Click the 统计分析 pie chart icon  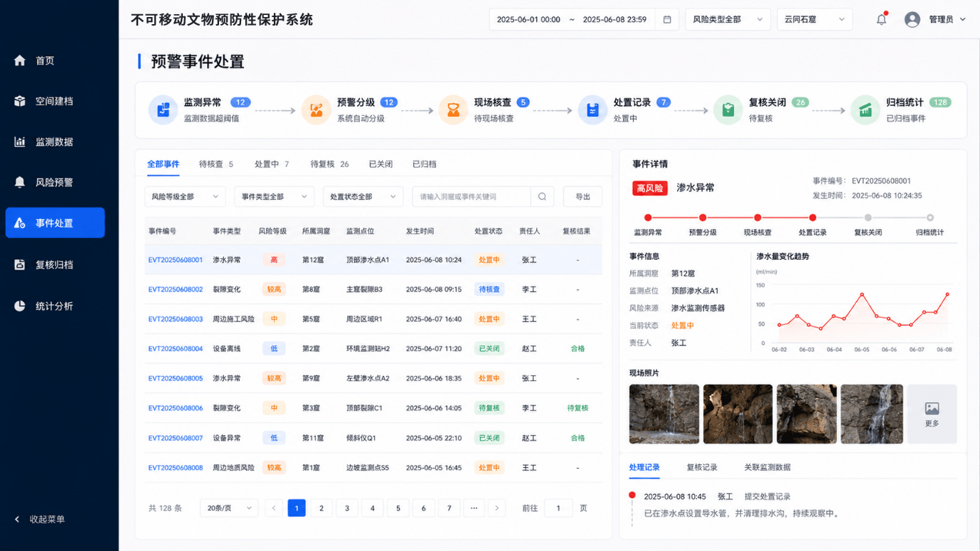(20, 306)
